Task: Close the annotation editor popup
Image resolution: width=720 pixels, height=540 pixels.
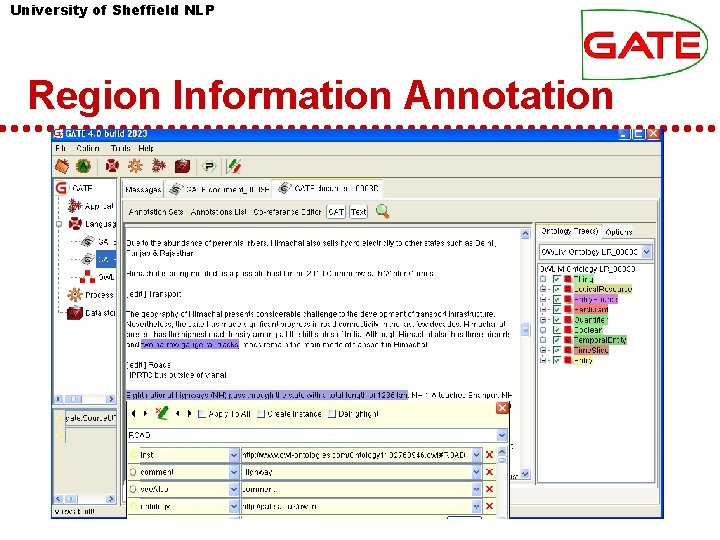Action: [x=502, y=408]
